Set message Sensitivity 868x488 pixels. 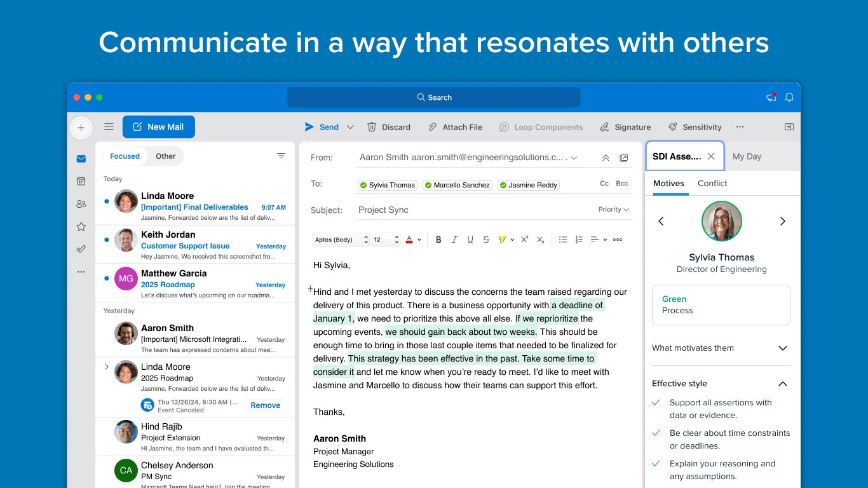pyautogui.click(x=695, y=127)
